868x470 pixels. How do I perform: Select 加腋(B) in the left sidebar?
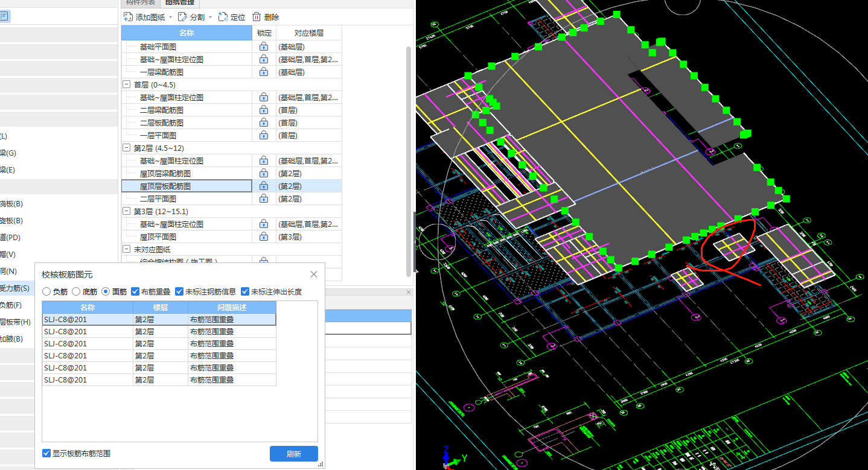coord(11,338)
